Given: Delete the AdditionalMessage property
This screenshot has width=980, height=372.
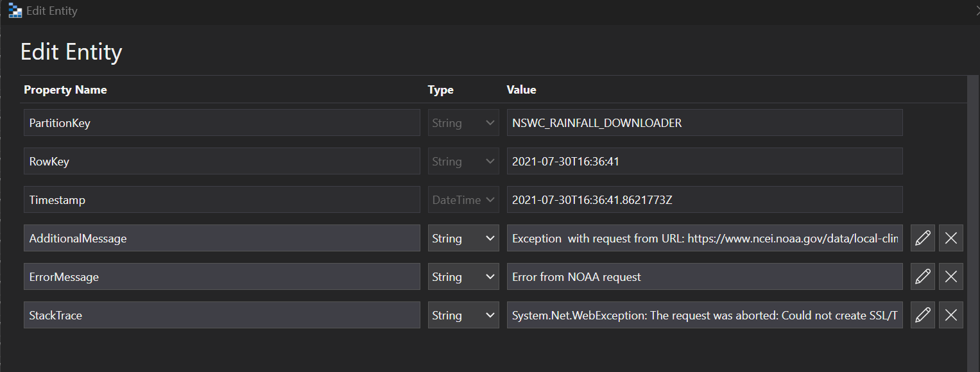Looking at the screenshot, I should tap(951, 238).
